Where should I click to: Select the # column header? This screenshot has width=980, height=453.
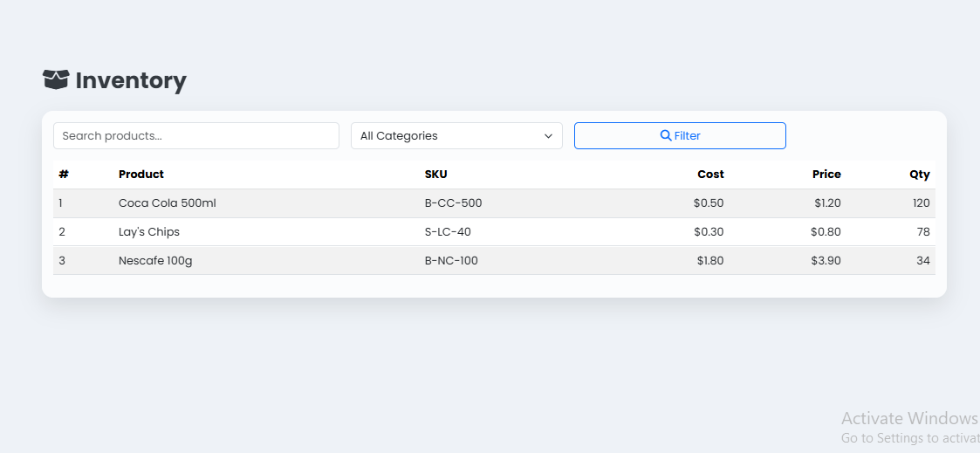click(x=64, y=175)
